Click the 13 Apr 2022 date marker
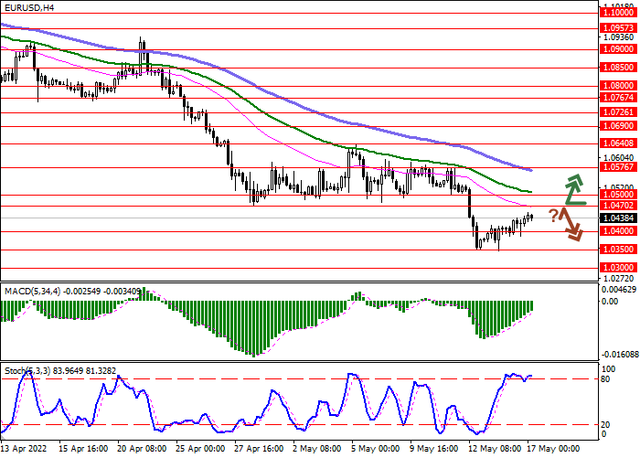The image size is (640, 457). [x=25, y=449]
